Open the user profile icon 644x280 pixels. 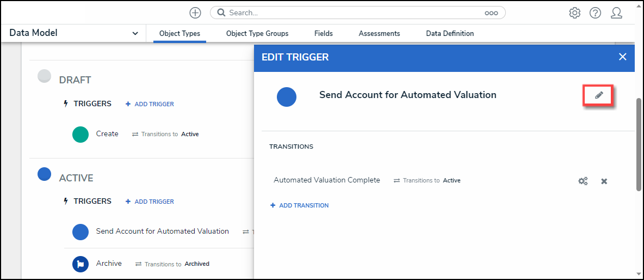[616, 13]
